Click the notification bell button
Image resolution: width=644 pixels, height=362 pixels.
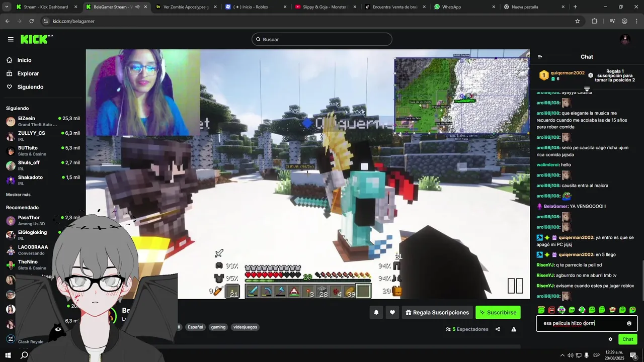pos(376,313)
